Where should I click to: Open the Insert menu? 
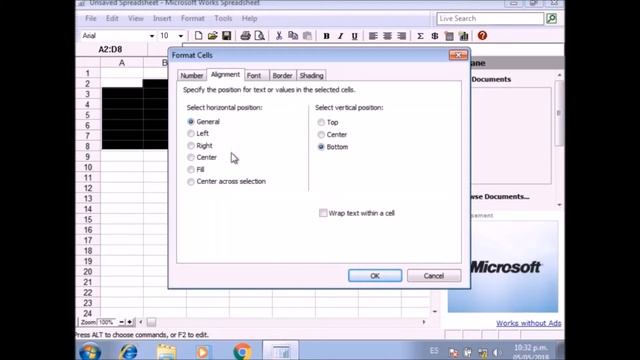coord(162,18)
